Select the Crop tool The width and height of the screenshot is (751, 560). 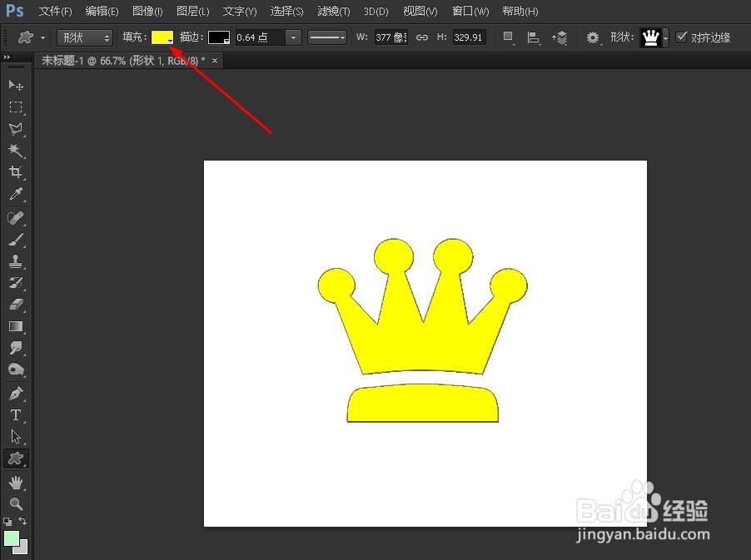(x=16, y=172)
